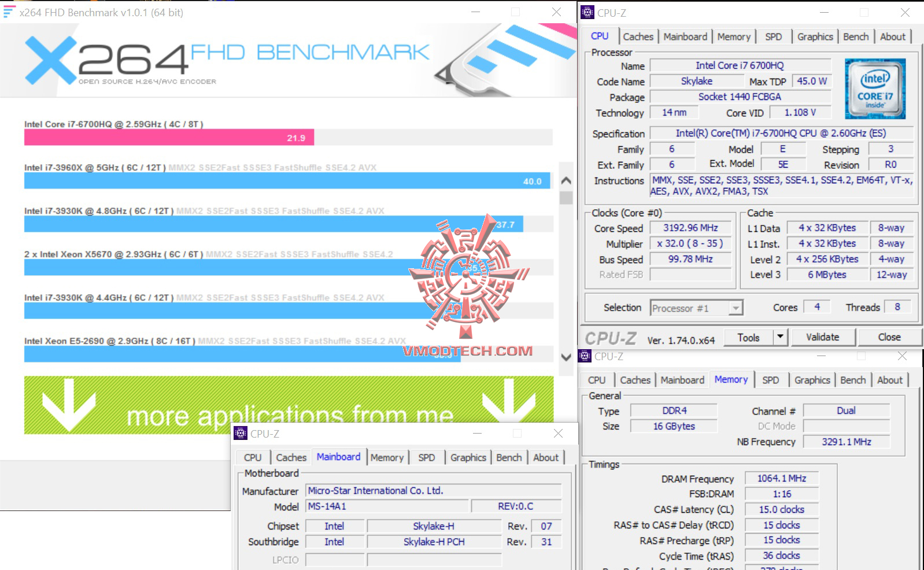Screen dimensions: 924x570
Task: Click the Code Name value "Skylake"
Action: [x=696, y=82]
